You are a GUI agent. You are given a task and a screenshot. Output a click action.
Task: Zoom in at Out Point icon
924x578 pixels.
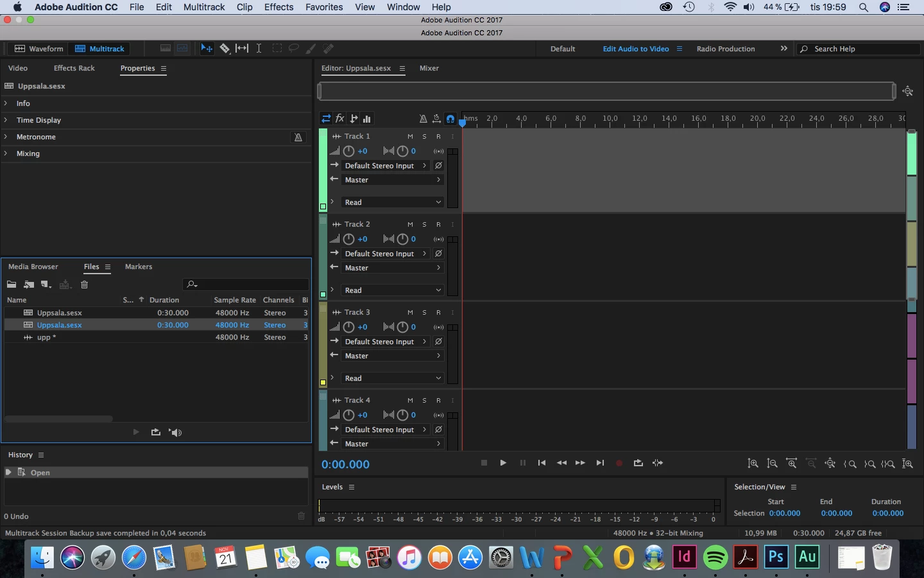[869, 464]
